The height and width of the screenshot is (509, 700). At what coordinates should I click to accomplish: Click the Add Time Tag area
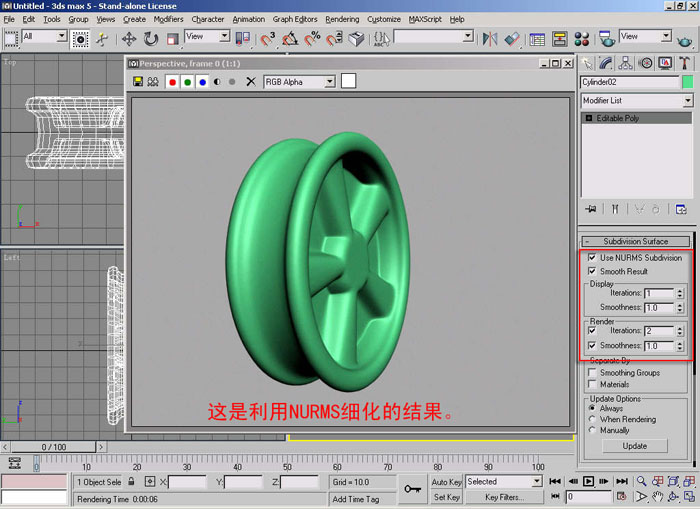[362, 499]
